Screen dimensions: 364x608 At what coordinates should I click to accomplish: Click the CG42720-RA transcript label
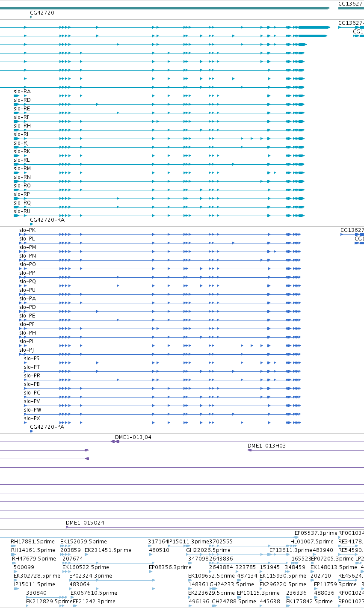click(x=47, y=220)
